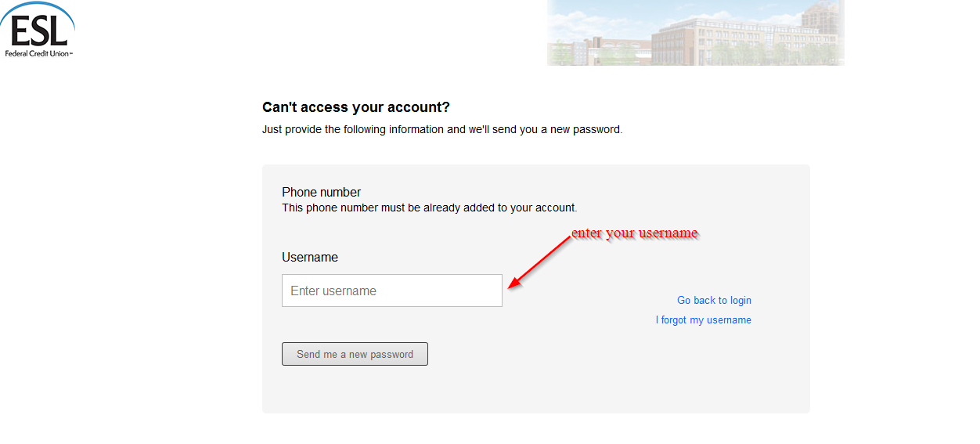Click the Just provide the following information text
Screen dimensions: 980x444
pyautogui.click(x=441, y=130)
